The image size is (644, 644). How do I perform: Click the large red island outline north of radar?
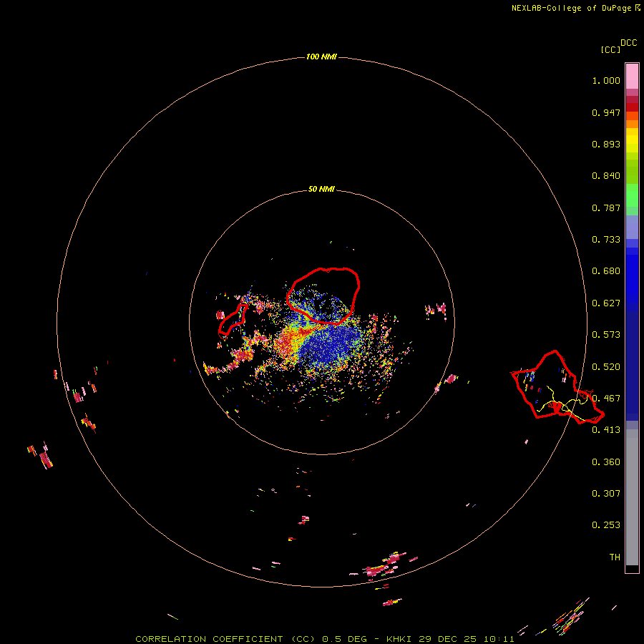coord(323,296)
